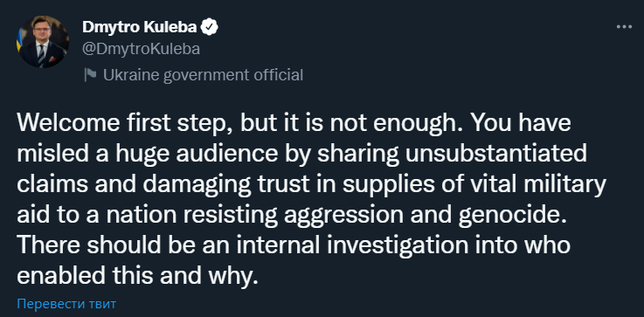Image resolution: width=644 pixels, height=317 pixels.
Task: Click the flag icon before Ukraine government official
Action: 90,75
